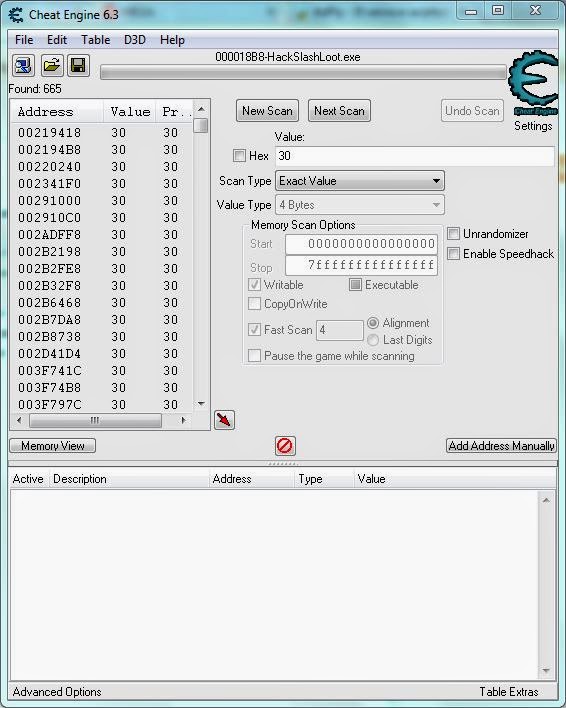Image resolution: width=566 pixels, height=708 pixels.
Task: Select the Alignment radio button
Action: coord(373,323)
